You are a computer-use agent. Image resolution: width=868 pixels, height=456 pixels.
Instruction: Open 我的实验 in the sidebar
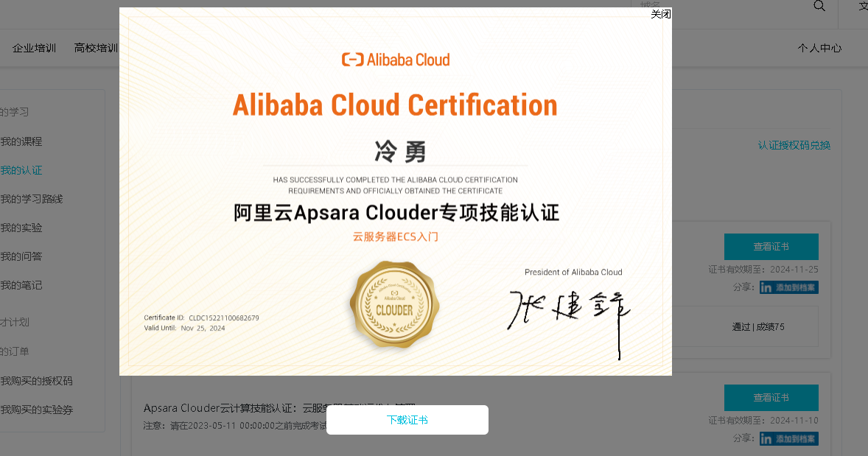[x=22, y=228]
